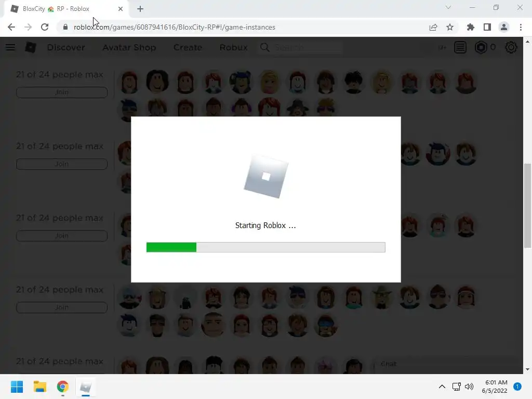Click the first '21 of 24 people max' label
The width and height of the screenshot is (532, 399).
click(60, 75)
